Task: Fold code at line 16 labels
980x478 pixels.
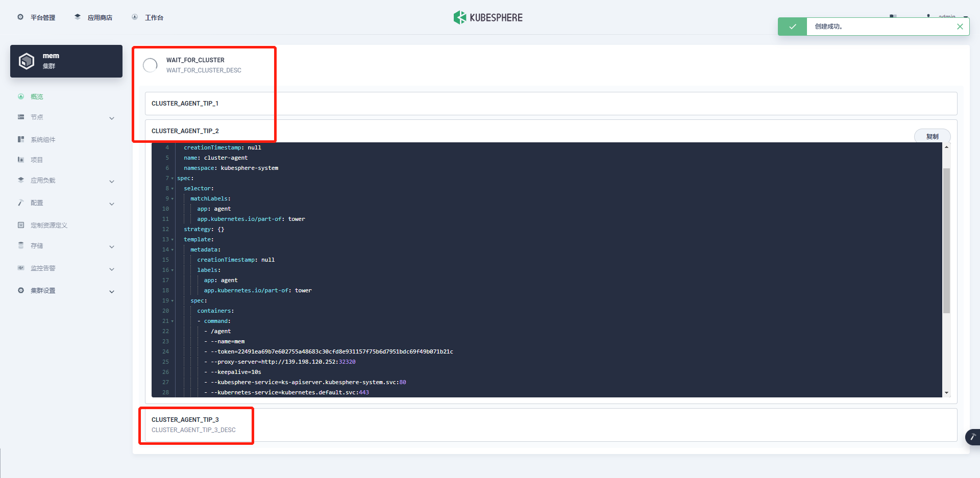Action: click(173, 270)
